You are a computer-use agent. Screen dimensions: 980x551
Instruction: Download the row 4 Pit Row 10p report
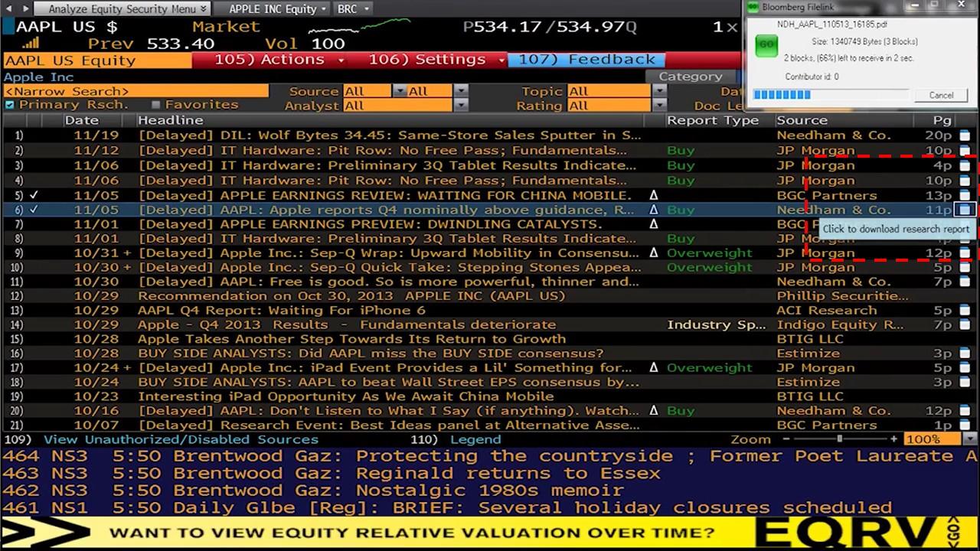[965, 181]
